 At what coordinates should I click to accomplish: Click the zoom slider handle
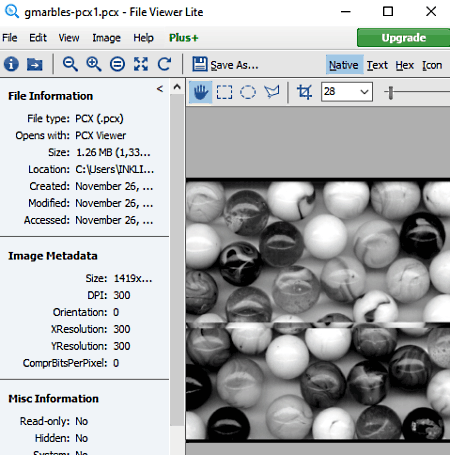tap(391, 92)
